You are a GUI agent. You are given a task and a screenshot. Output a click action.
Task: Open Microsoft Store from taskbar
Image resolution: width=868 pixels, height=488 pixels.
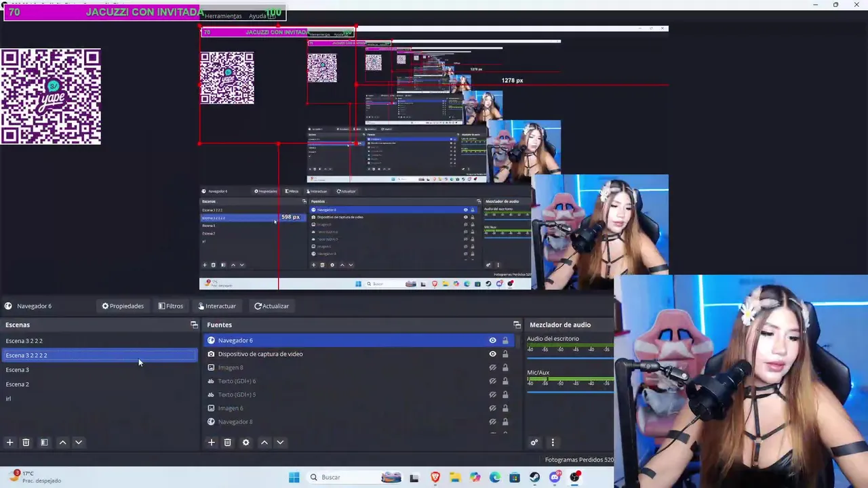[x=515, y=478]
